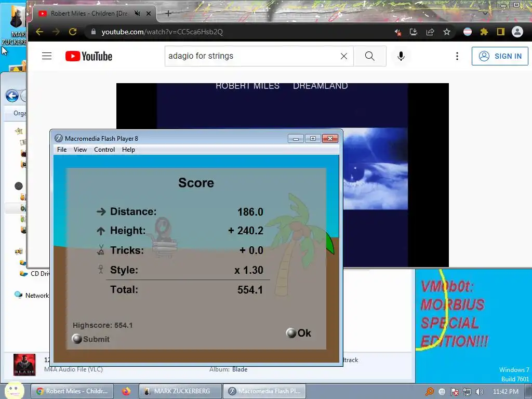Maximize the Macromedia Flash Player window
This screenshot has width=532, height=399.
pyautogui.click(x=313, y=138)
